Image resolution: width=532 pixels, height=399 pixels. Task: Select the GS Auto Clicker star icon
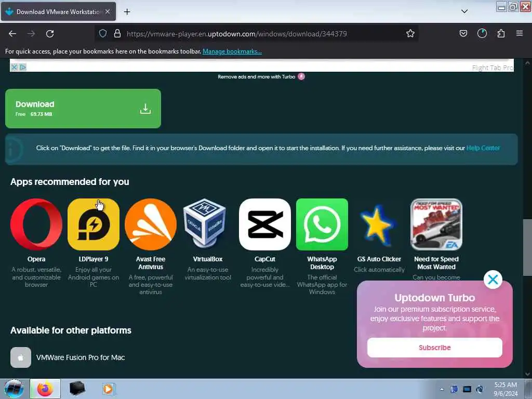click(378, 225)
